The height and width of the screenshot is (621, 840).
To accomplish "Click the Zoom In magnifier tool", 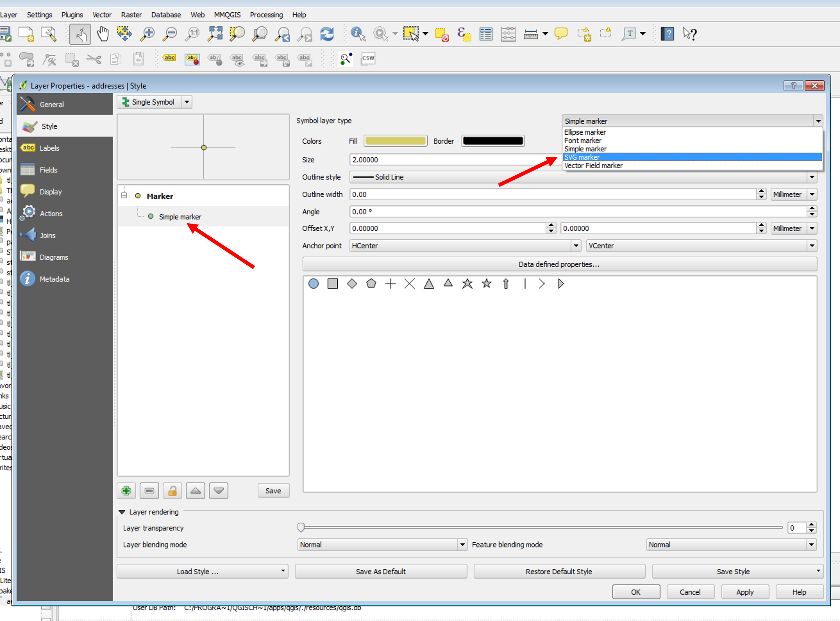I will 147,34.
